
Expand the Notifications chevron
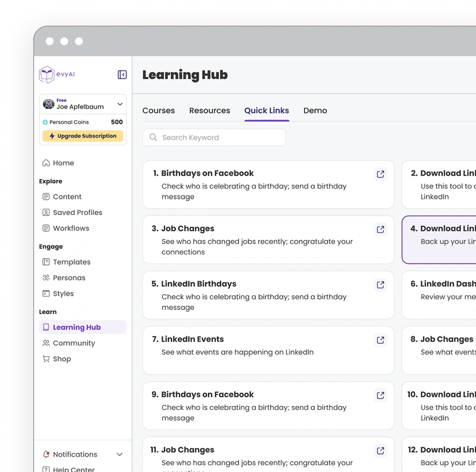(x=120, y=454)
